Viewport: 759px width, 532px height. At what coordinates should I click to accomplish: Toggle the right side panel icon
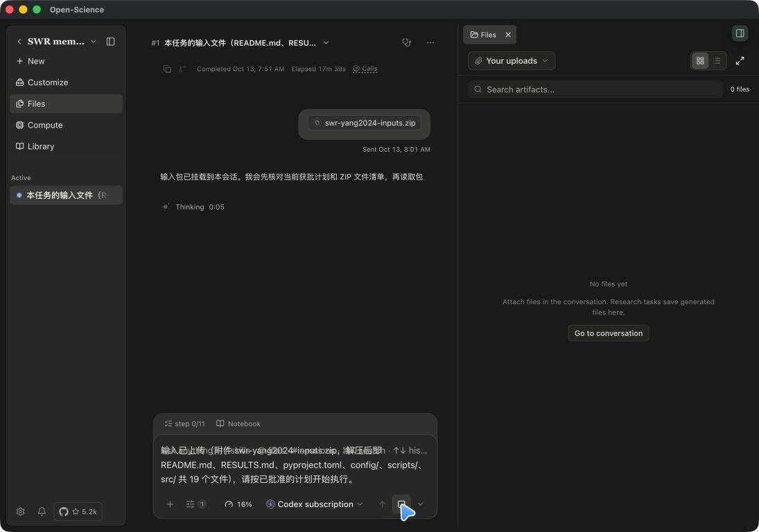[740, 33]
